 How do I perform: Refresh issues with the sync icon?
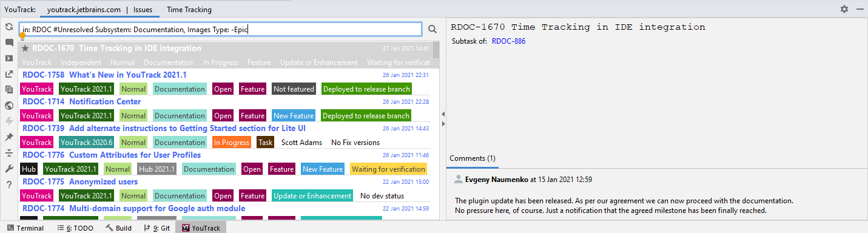(9, 27)
